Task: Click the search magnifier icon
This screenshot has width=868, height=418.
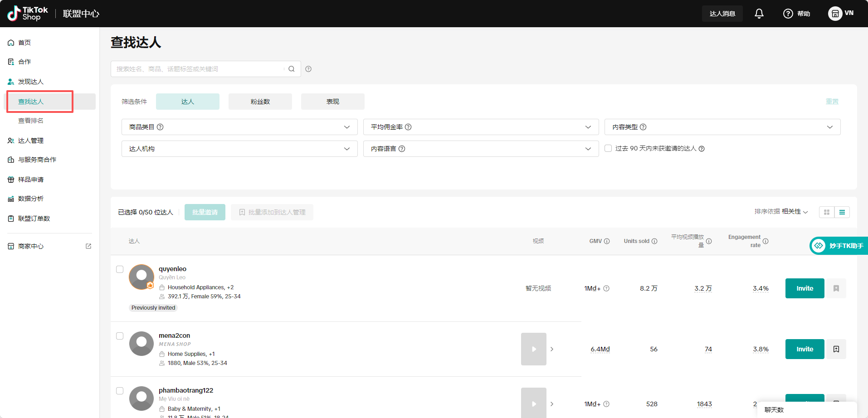Action: pos(292,69)
